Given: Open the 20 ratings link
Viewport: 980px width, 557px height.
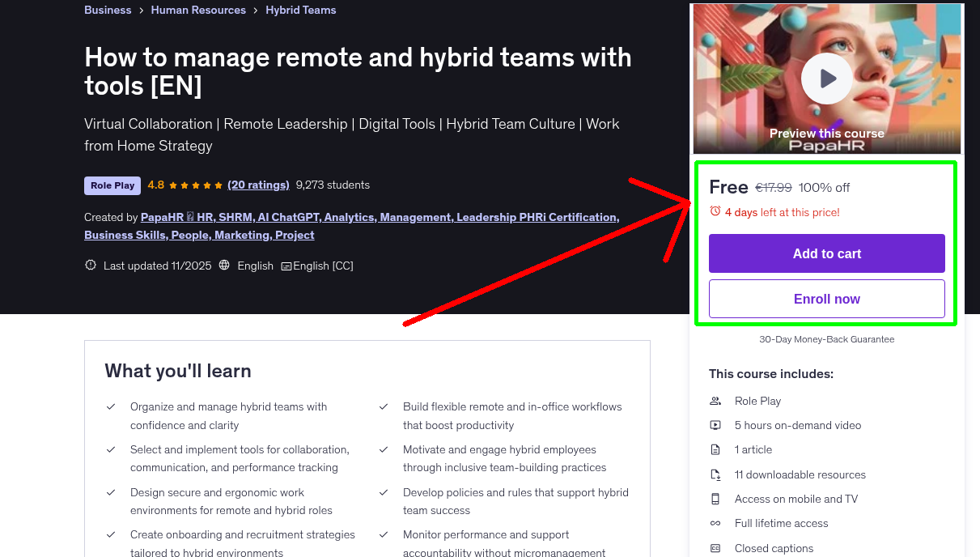Looking at the screenshot, I should pos(259,185).
